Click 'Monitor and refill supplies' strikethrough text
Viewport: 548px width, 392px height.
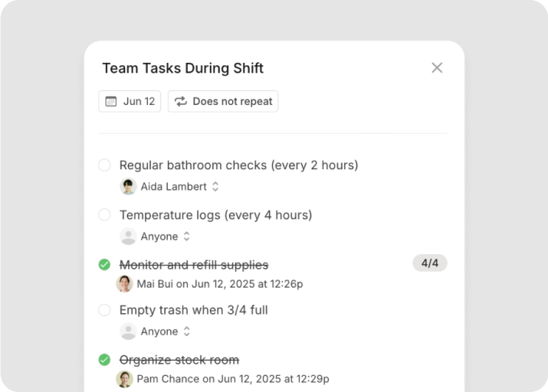(194, 265)
